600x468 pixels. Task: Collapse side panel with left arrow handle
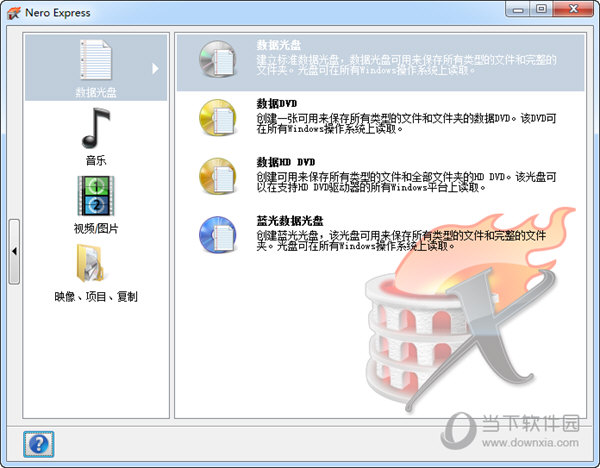pyautogui.click(x=14, y=251)
